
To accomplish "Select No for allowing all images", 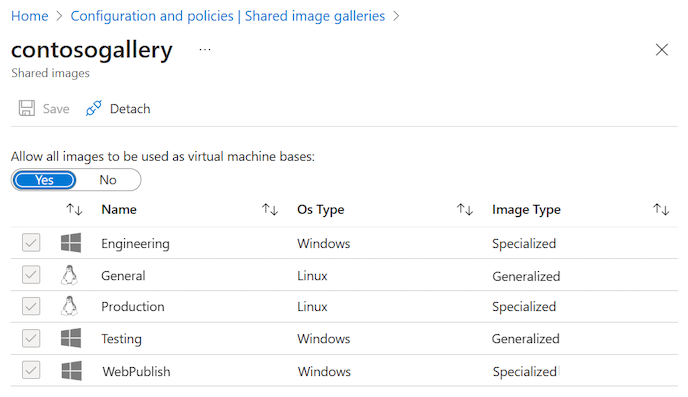I will click(x=108, y=180).
